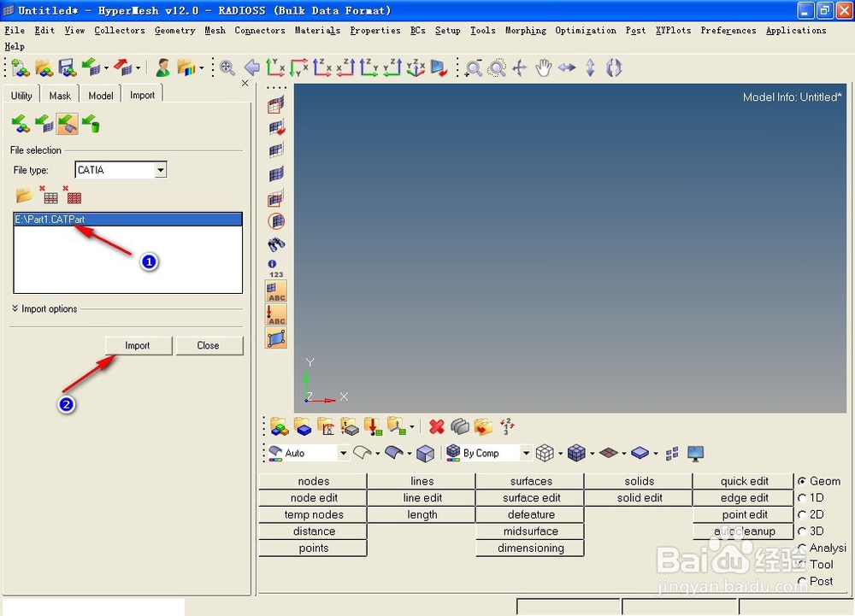The image size is (855, 616).
Task: Open the temp nodes panel
Action: tap(314, 514)
